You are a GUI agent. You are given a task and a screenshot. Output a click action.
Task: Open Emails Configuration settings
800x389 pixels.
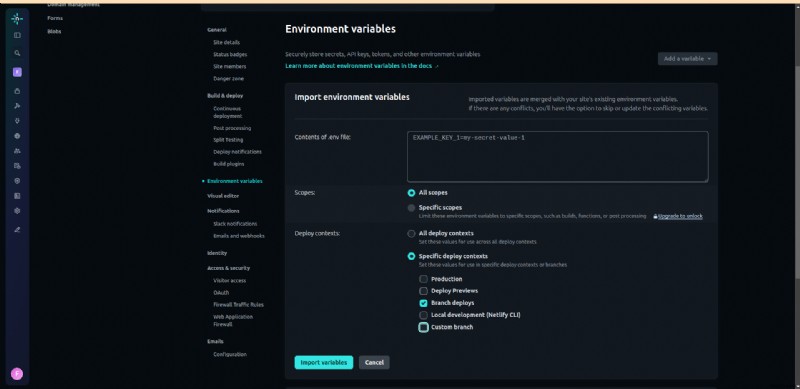pos(230,355)
